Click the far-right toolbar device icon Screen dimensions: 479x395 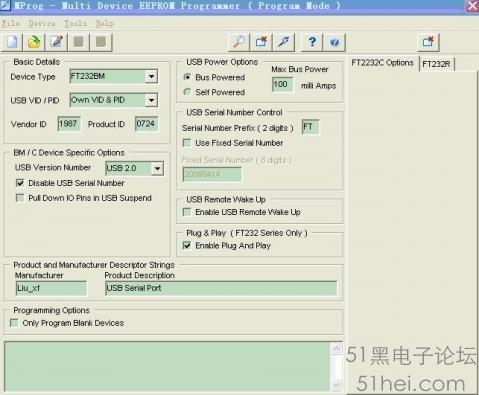[428, 42]
